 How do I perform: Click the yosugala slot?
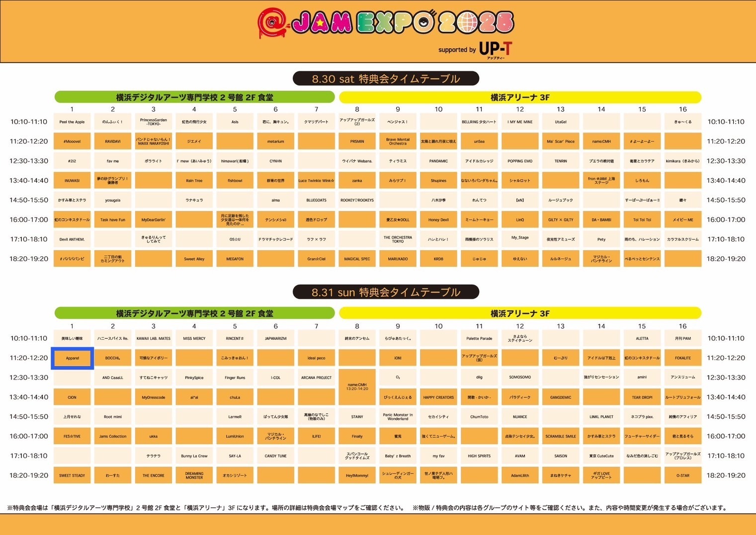coord(113,200)
